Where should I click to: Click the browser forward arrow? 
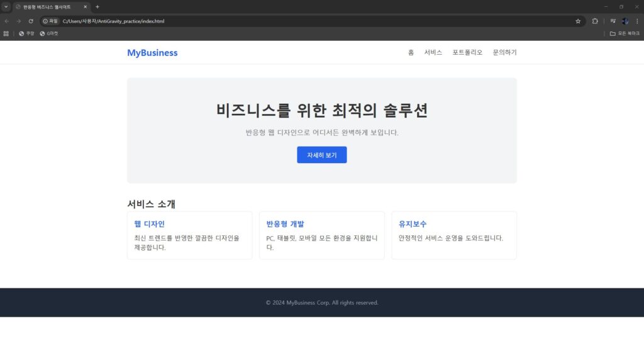[18, 21]
